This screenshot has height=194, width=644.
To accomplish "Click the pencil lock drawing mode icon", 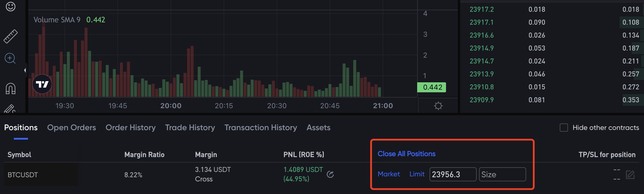I will 10,109.
